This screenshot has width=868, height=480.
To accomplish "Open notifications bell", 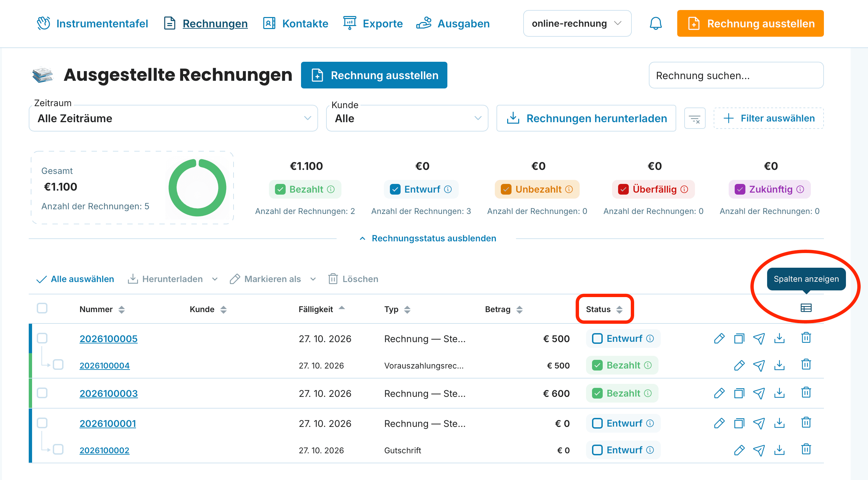I will 656,24.
